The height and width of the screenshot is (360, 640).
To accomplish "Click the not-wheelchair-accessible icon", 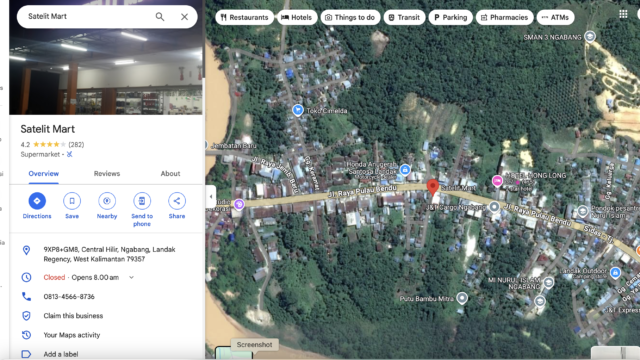I will (x=69, y=154).
